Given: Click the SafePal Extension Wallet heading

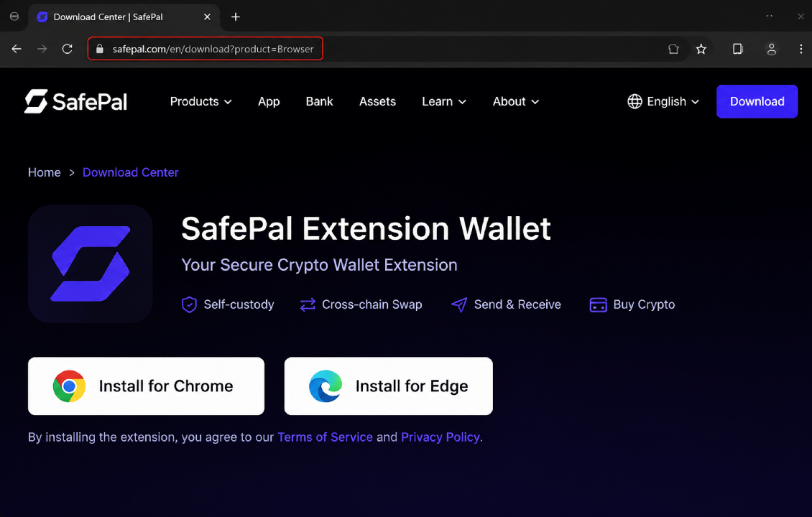Looking at the screenshot, I should [x=366, y=229].
